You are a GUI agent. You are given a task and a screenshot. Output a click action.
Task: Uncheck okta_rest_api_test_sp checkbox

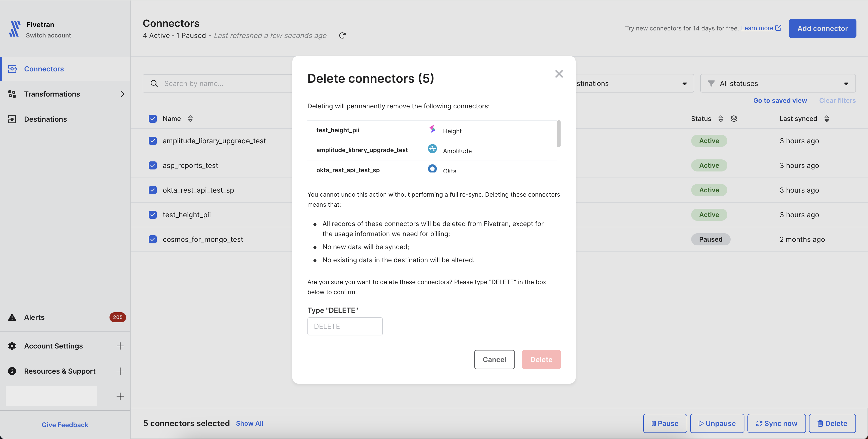(153, 190)
